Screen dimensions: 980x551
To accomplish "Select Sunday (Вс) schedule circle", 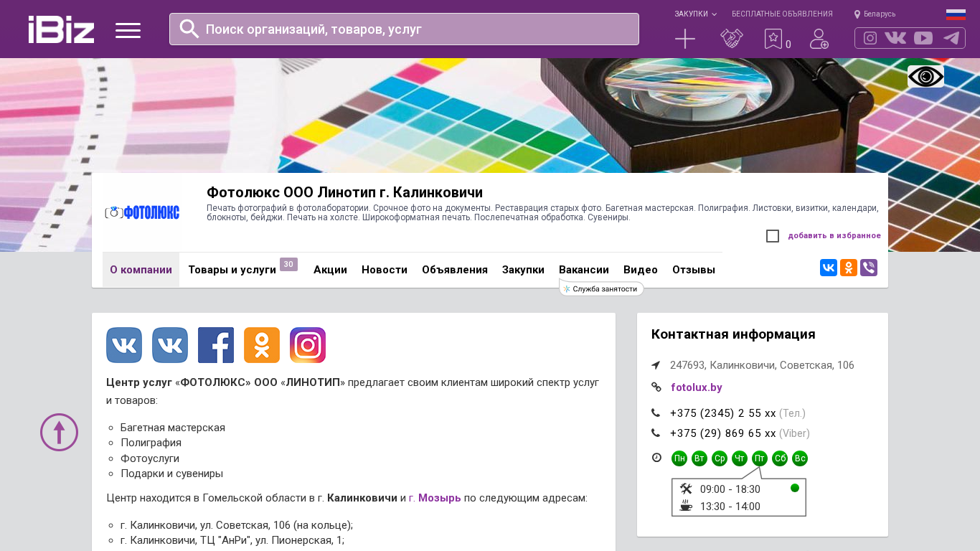I will pyautogui.click(x=800, y=458).
